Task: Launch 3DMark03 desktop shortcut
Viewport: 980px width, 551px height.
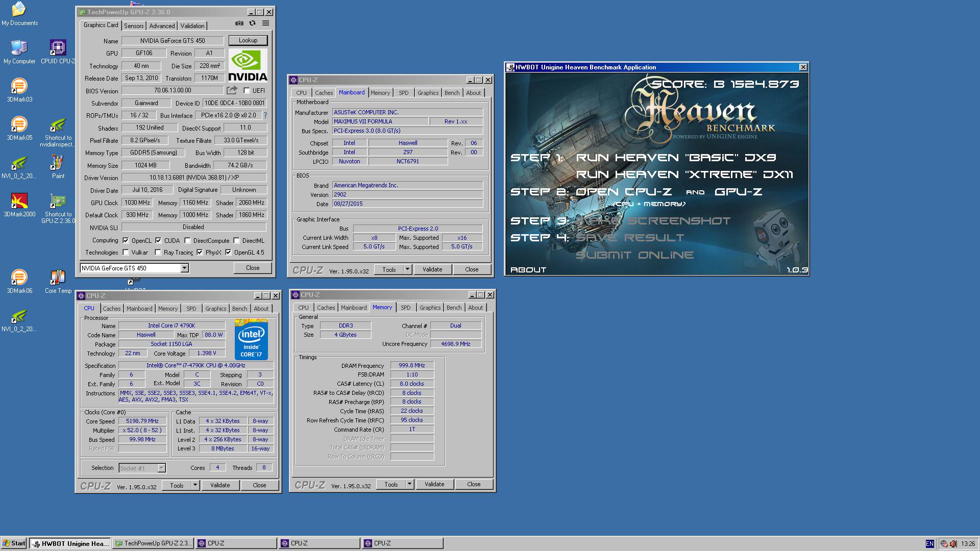Action: 19,90
